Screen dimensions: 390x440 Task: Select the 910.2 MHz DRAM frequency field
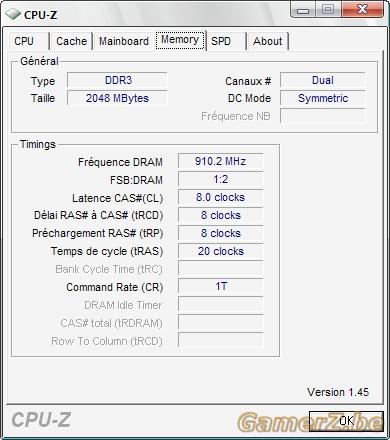220,161
